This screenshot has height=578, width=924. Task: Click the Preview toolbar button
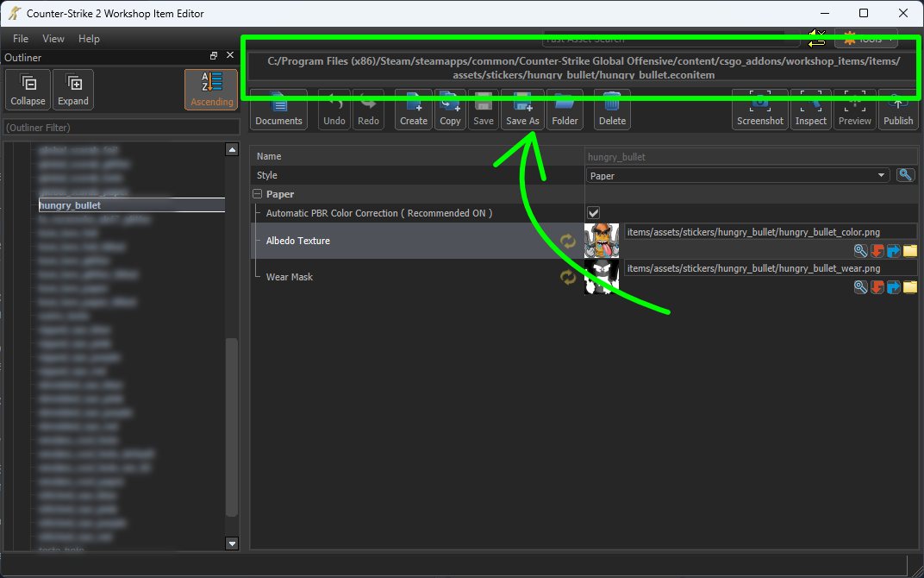tap(854, 110)
